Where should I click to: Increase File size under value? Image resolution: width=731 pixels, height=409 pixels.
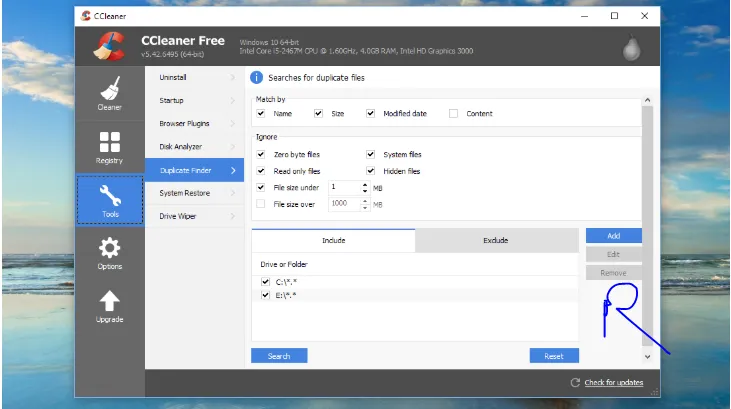tap(365, 184)
